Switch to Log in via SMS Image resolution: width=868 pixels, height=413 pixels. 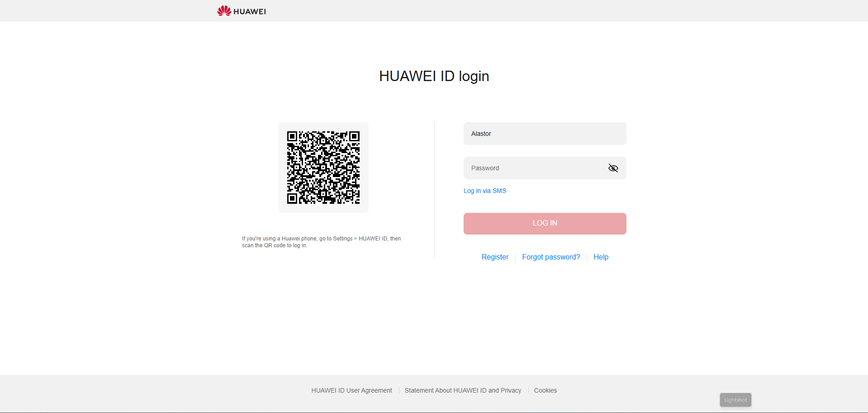[485, 191]
